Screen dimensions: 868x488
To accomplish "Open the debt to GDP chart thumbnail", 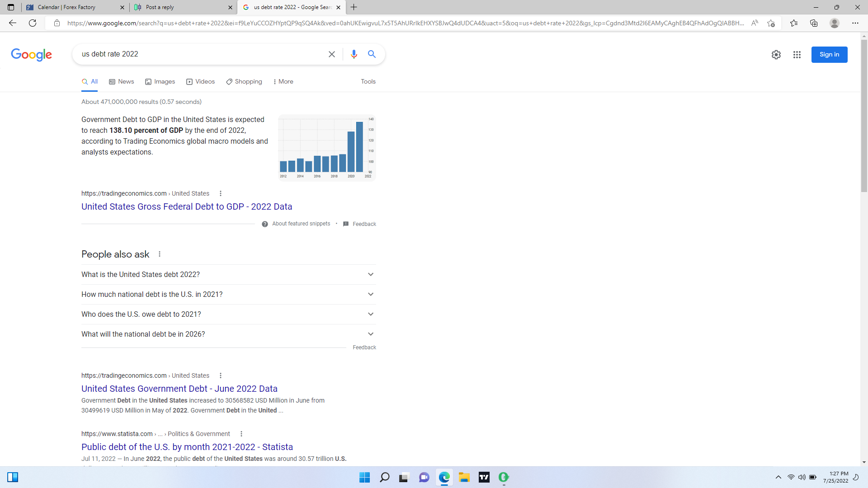I will [x=326, y=148].
